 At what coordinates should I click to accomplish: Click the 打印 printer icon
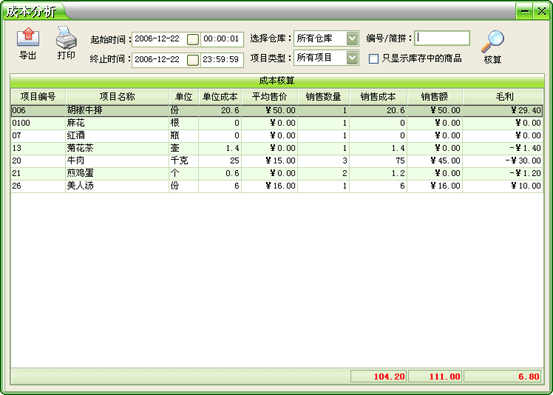(x=66, y=38)
